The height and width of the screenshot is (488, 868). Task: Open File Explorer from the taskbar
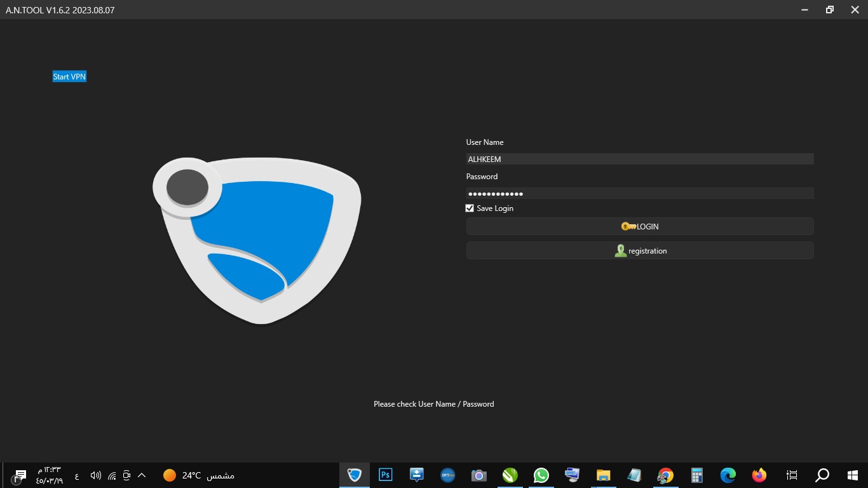tap(603, 475)
